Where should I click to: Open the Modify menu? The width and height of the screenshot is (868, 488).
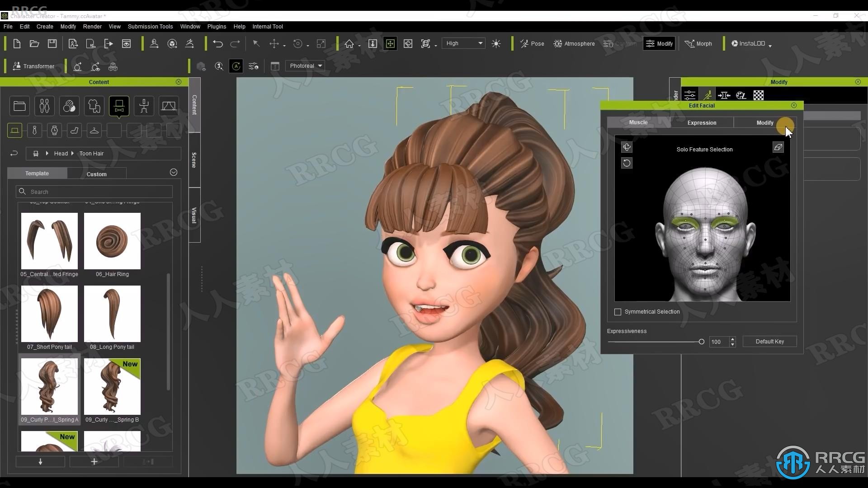[x=68, y=26]
